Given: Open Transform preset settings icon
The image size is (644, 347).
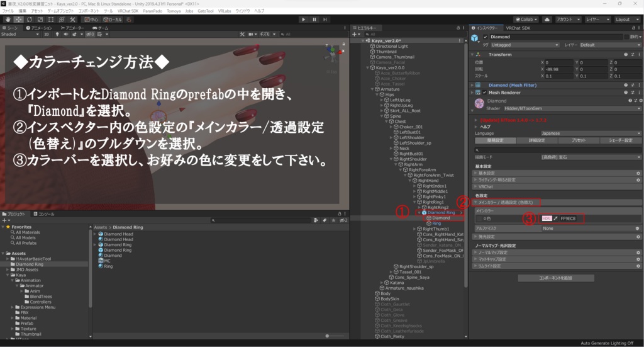Looking at the screenshot, I should point(633,54).
